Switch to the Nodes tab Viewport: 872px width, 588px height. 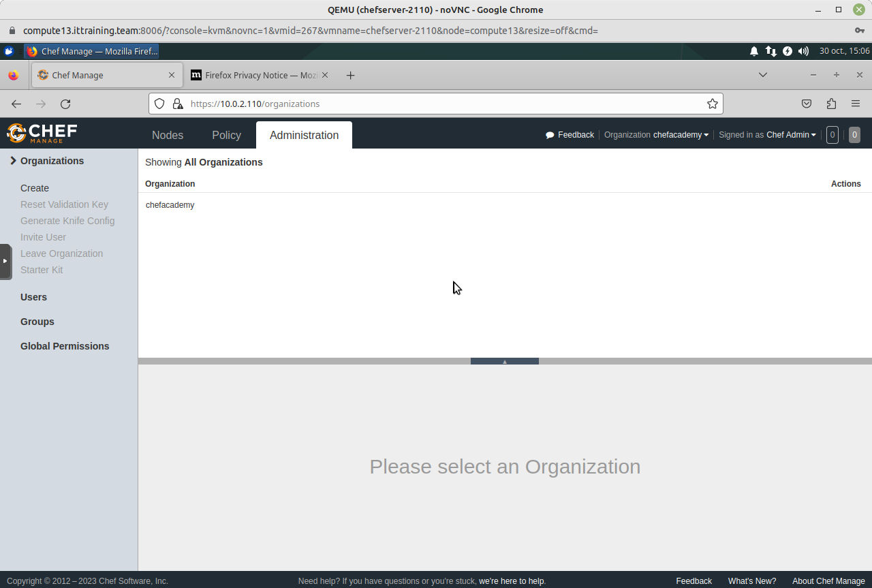click(x=168, y=135)
